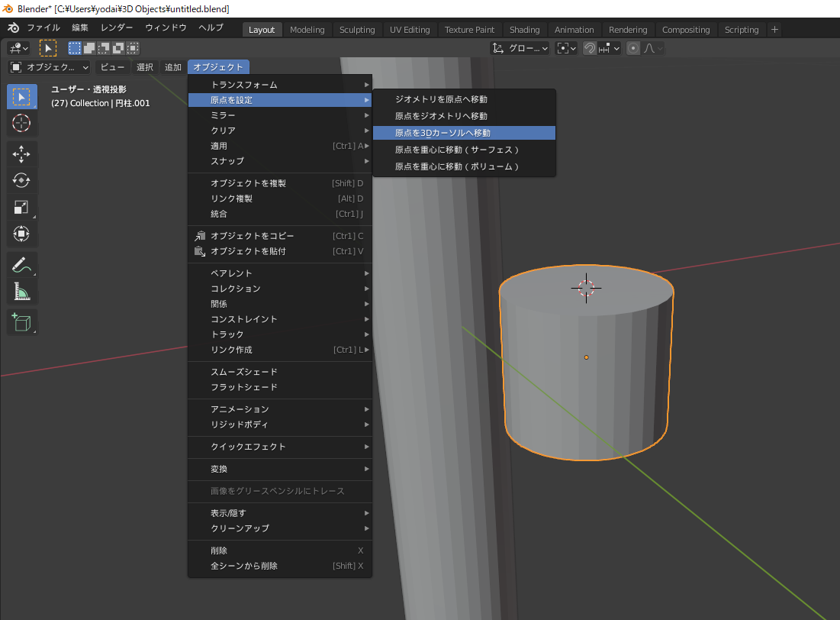Open the Object Mode dropdown
The width and height of the screenshot is (840, 620).
(50, 67)
